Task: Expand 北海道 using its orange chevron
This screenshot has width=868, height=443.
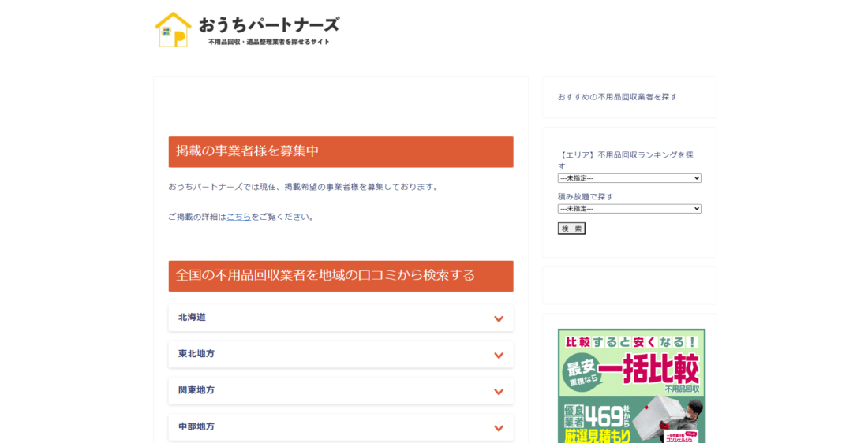Action: point(498,318)
